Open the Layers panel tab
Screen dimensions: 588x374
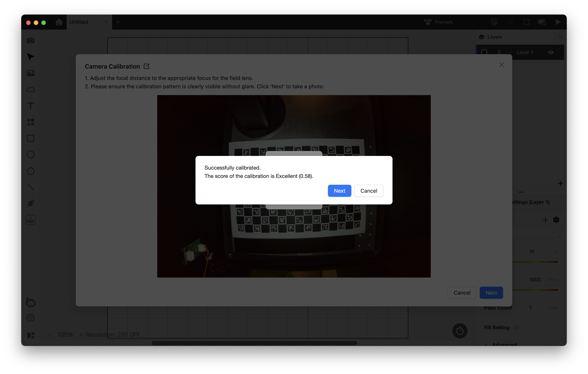[490, 37]
